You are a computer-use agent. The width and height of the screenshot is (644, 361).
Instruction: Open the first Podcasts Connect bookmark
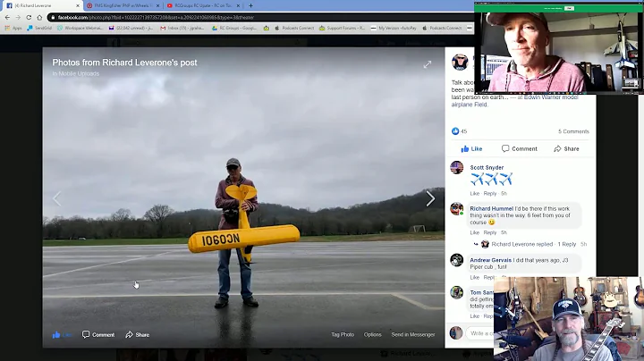click(294, 28)
